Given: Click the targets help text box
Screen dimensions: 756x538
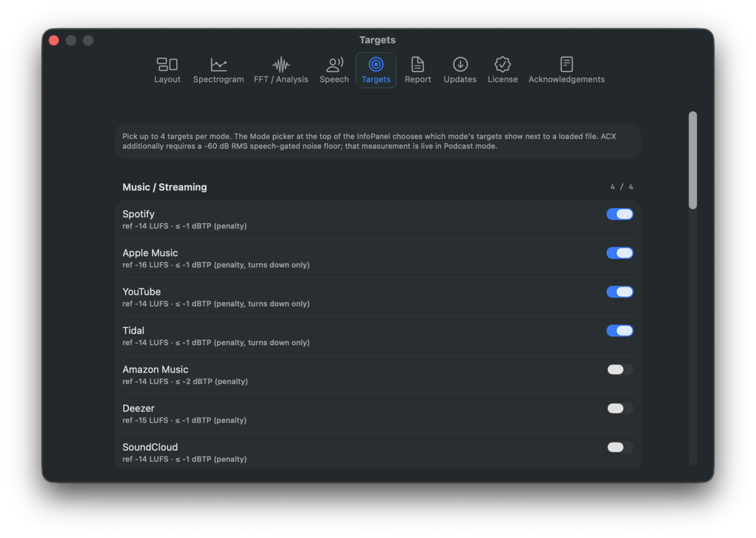Looking at the screenshot, I should (x=378, y=141).
